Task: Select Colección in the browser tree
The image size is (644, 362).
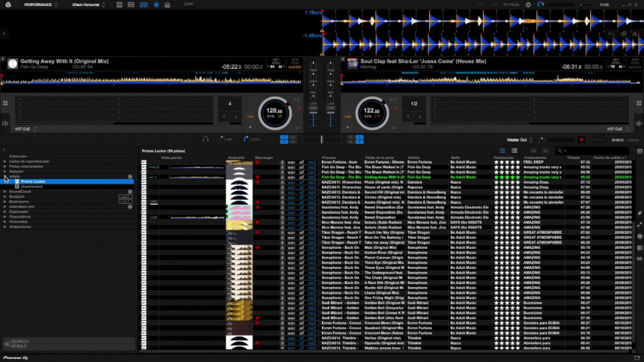Action: [18, 156]
